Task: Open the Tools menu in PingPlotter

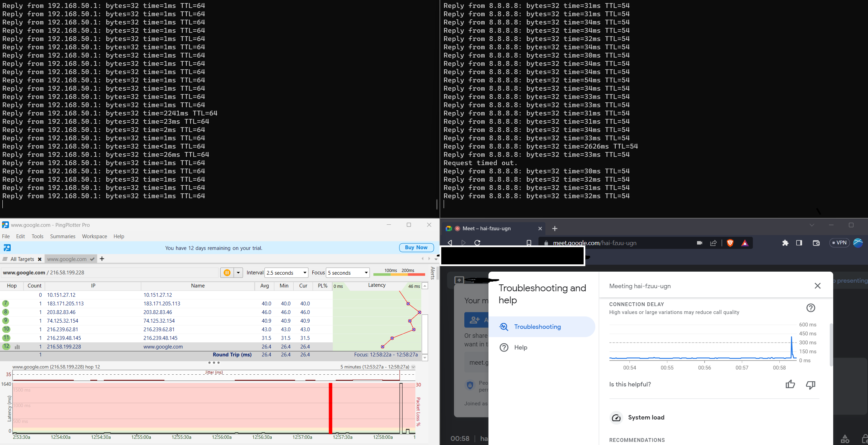Action: 38,236
